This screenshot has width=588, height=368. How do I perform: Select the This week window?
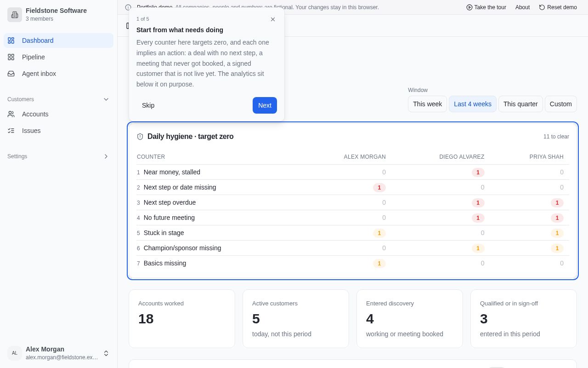427,104
